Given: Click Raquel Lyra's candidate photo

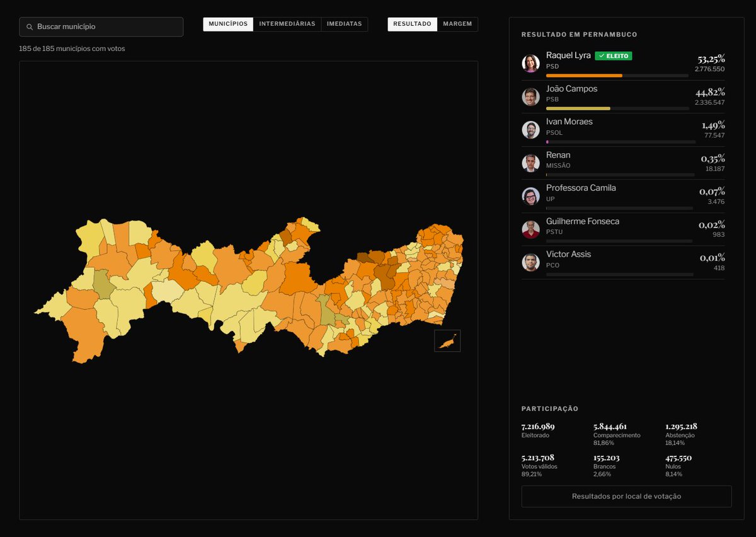Looking at the screenshot, I should click(531, 63).
